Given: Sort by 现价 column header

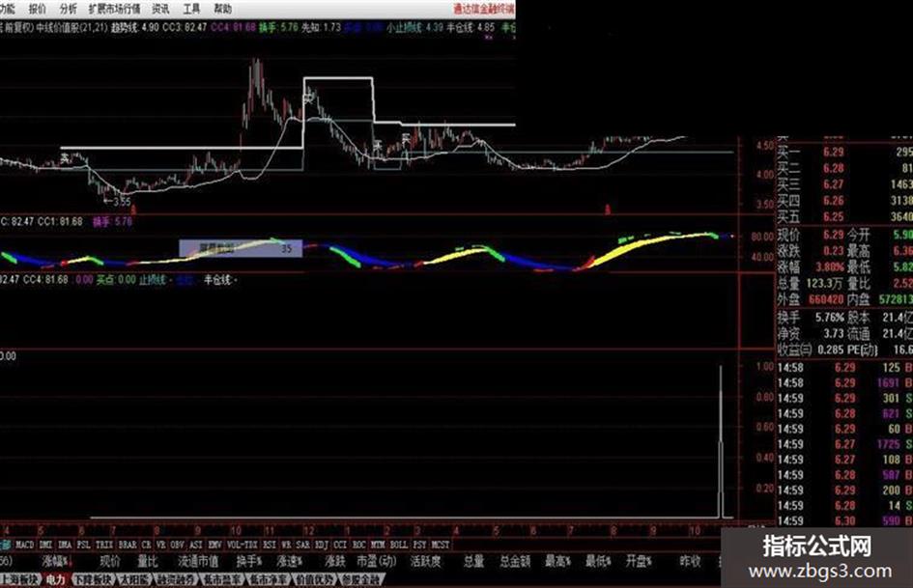Looking at the screenshot, I should coord(109,562).
